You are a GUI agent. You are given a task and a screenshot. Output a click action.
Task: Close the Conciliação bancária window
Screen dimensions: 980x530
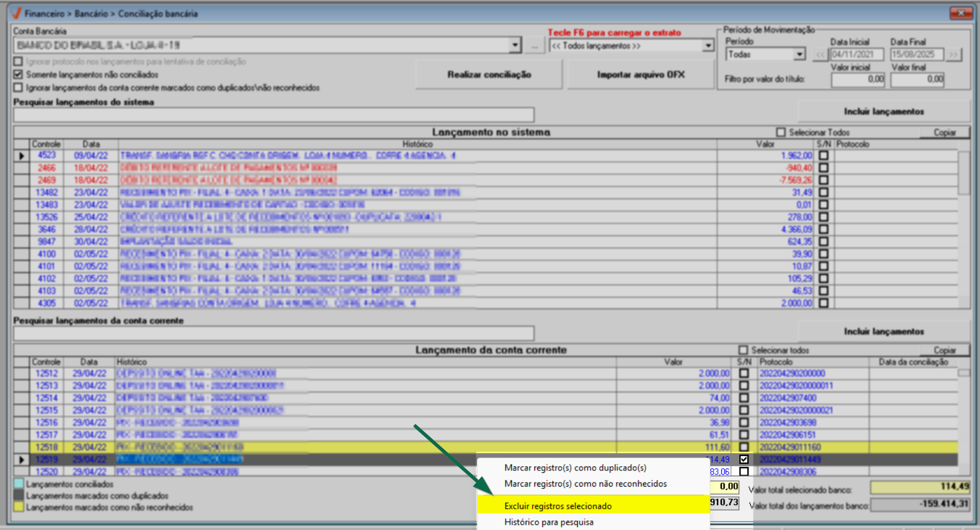(x=961, y=13)
